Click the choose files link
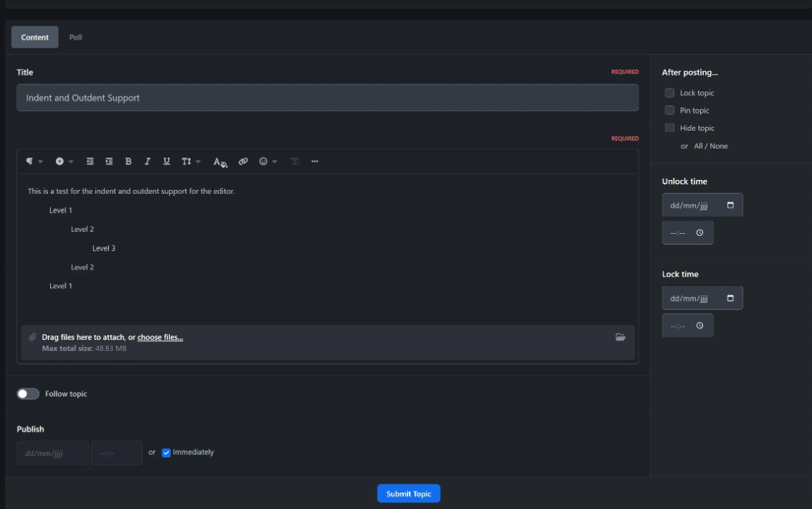Image resolution: width=812 pixels, height=509 pixels. [x=160, y=337]
